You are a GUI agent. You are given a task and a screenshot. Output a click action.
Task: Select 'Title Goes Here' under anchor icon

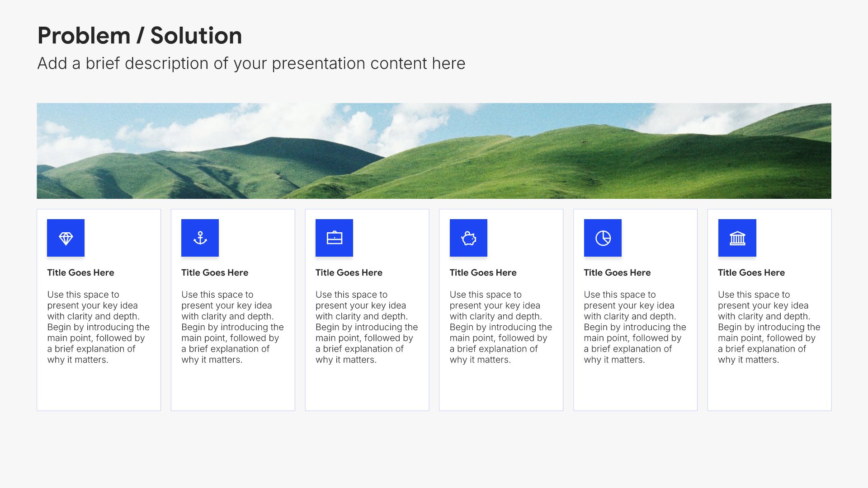point(215,272)
